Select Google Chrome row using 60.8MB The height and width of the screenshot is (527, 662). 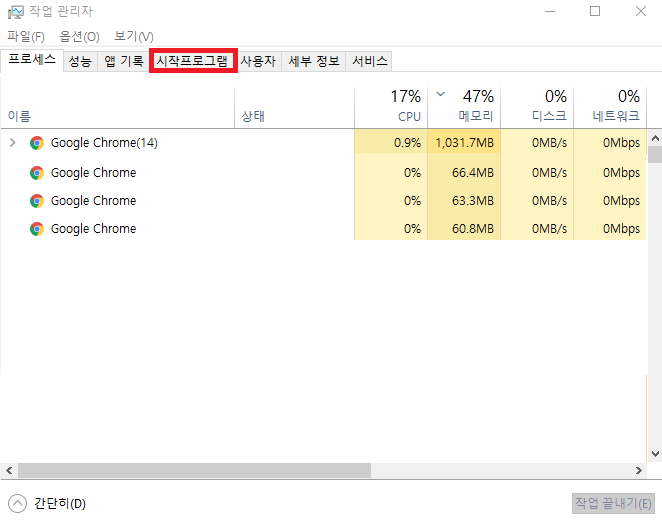pyautogui.click(x=93, y=229)
